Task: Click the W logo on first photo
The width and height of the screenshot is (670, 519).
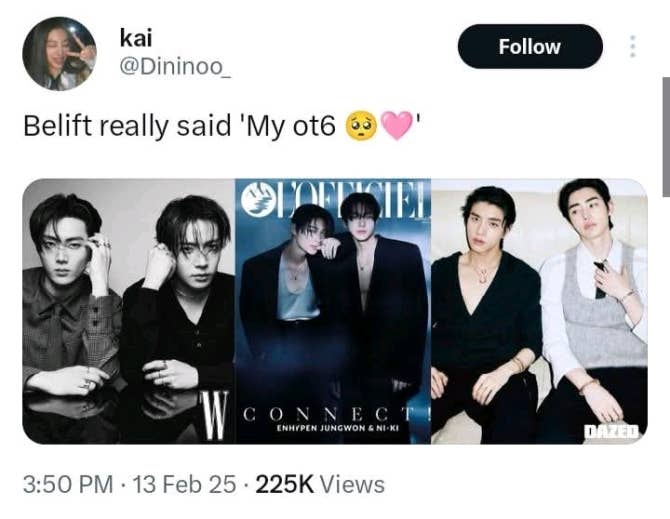Action: click(215, 416)
